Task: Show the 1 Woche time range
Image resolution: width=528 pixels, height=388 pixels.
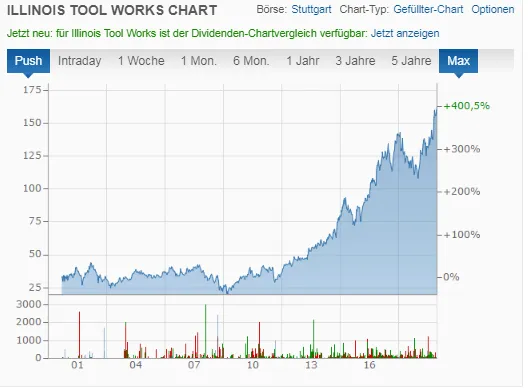Action: (141, 61)
